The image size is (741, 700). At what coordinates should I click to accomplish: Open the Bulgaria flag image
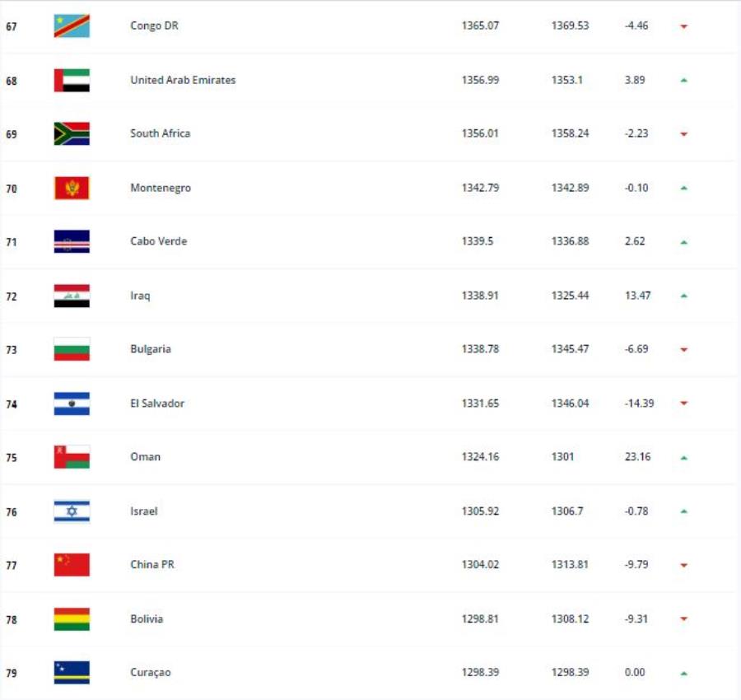72,349
